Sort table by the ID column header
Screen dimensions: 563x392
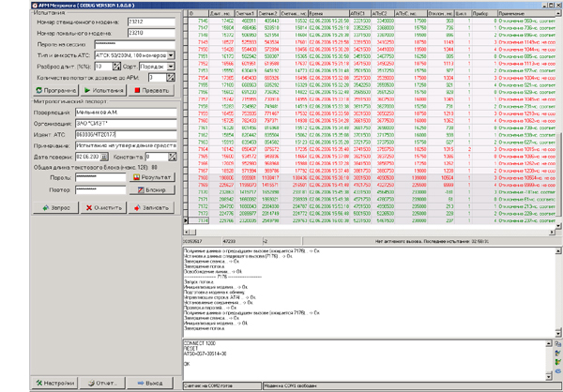click(x=199, y=13)
